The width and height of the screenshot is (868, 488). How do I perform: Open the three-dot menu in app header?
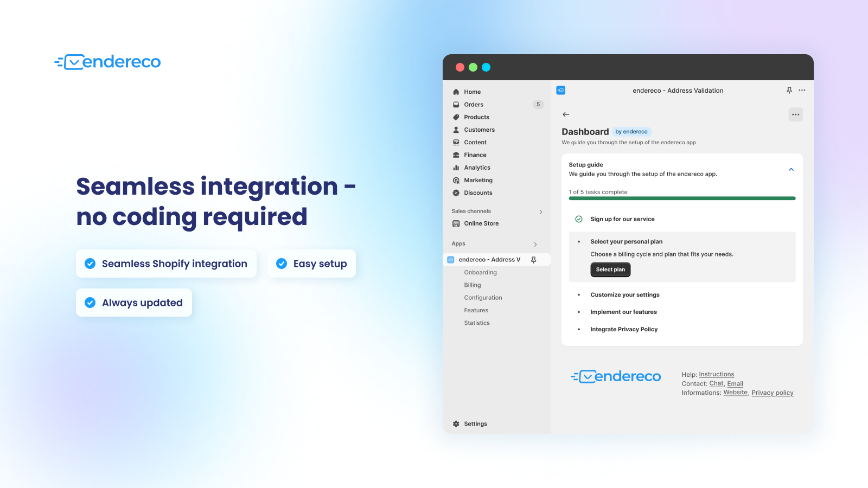(x=802, y=91)
